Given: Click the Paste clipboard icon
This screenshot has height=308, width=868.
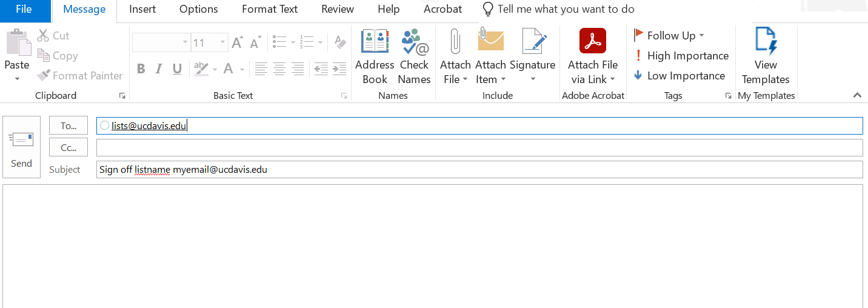Looking at the screenshot, I should point(18,43).
